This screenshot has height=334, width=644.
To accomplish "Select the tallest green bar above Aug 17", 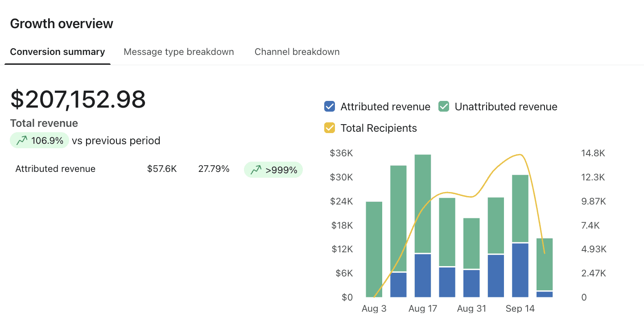I will (x=423, y=204).
